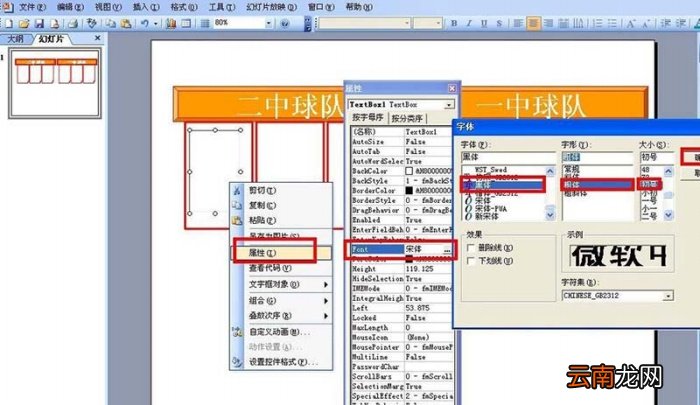This screenshot has width=700, height=405.
Task: Click the Undo arrow icon
Action: [145, 23]
